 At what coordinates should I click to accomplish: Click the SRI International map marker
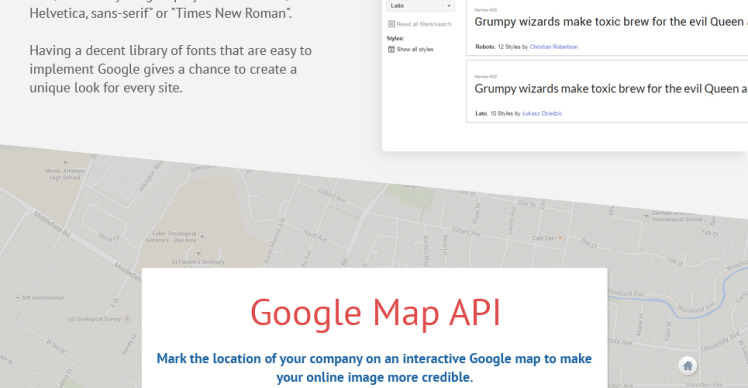[x=18, y=297]
